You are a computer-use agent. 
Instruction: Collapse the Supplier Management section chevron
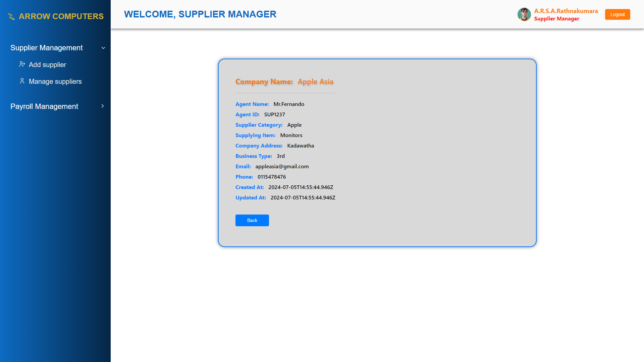[x=103, y=48]
